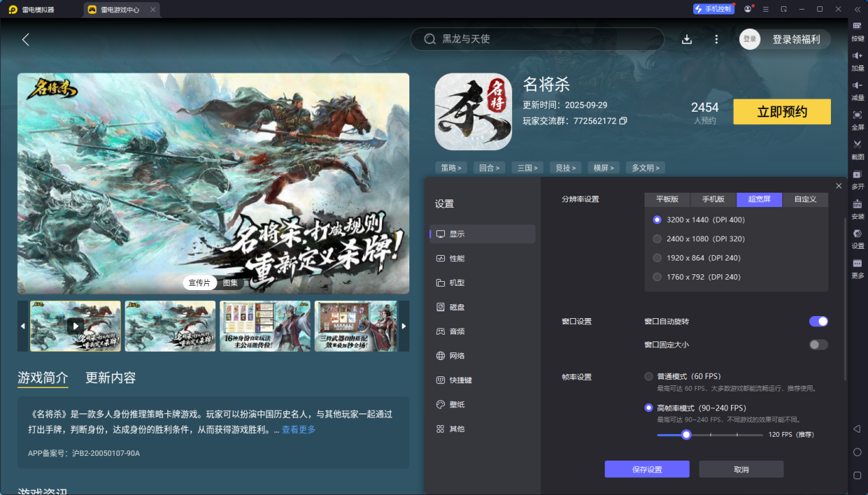Screen dimensions: 868x495
Task: Open the 手机版 resolution preset tab
Action: pyautogui.click(x=712, y=200)
